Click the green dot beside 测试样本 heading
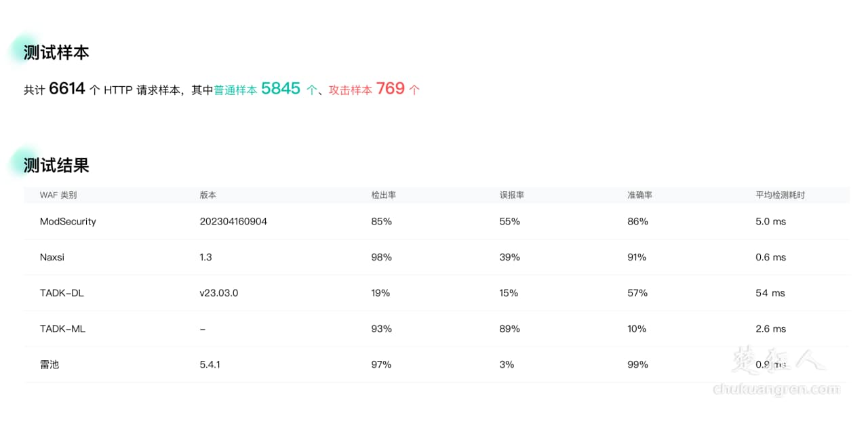Image resolution: width=868 pixels, height=426 pixels. pyautogui.click(x=22, y=47)
